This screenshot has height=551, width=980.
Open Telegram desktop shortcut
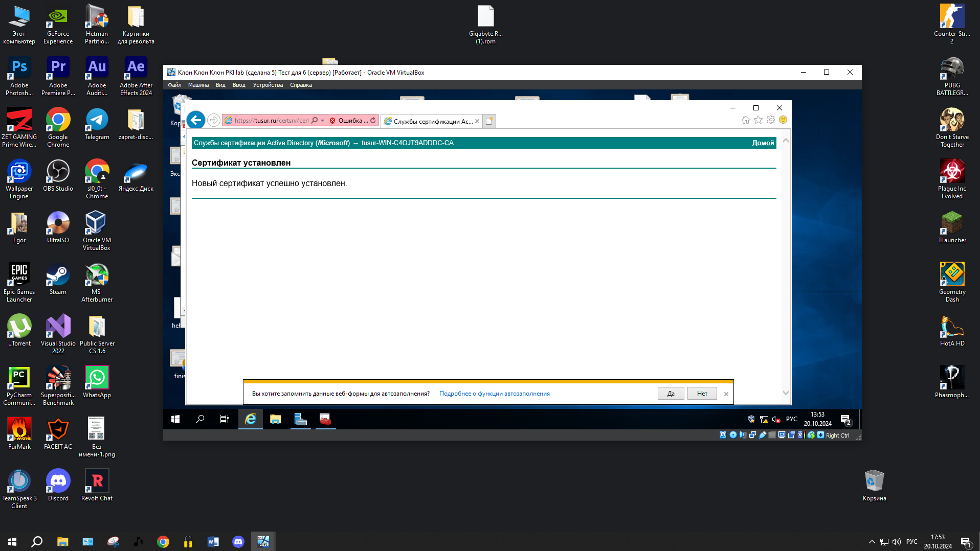pos(97,124)
